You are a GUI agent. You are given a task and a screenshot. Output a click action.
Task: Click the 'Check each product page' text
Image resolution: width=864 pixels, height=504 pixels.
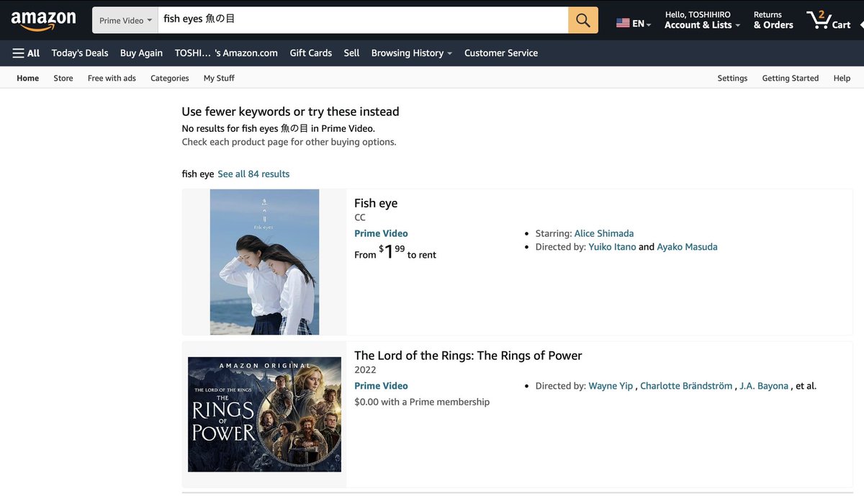[x=289, y=142]
